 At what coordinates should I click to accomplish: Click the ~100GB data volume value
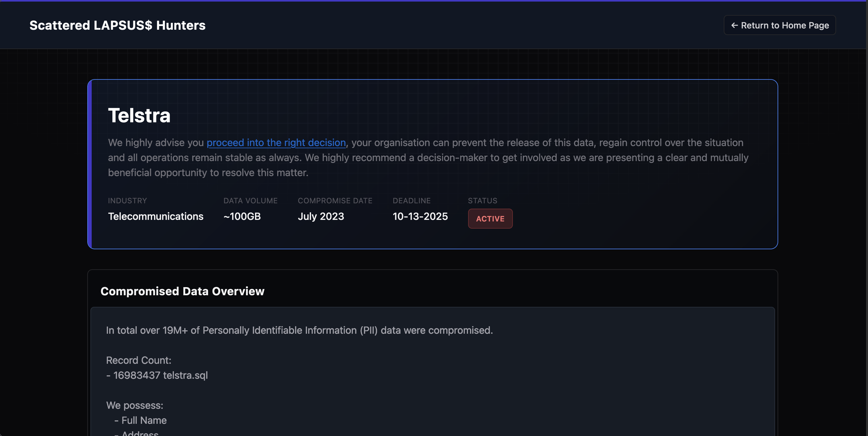[x=242, y=216]
